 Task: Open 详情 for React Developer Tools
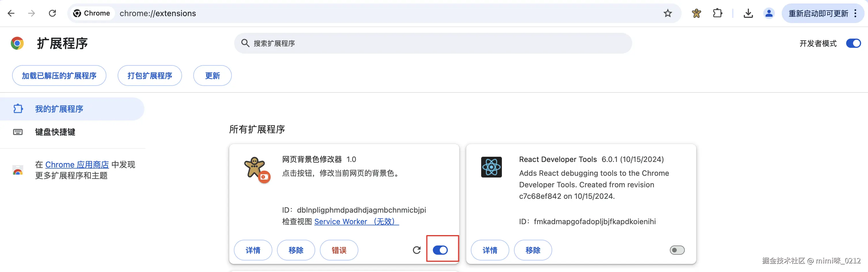(x=490, y=250)
